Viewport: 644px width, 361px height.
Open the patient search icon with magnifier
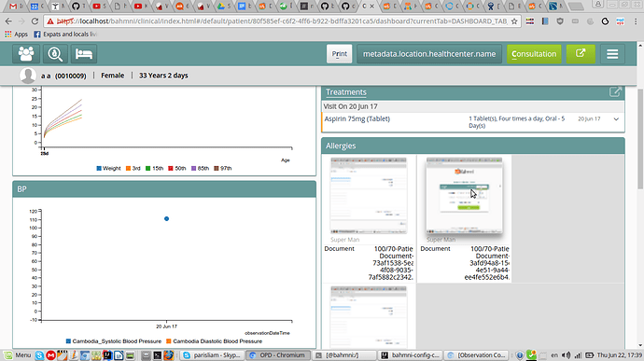click(x=55, y=54)
